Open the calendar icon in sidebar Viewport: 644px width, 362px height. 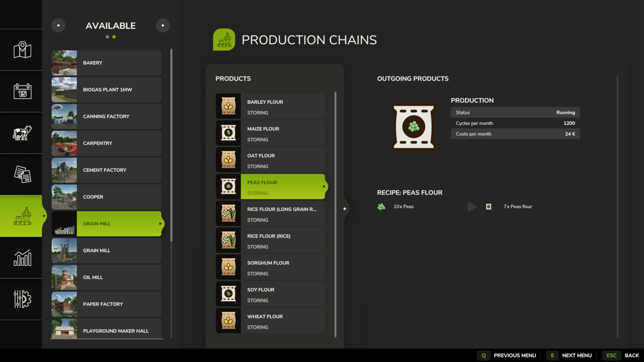(22, 91)
